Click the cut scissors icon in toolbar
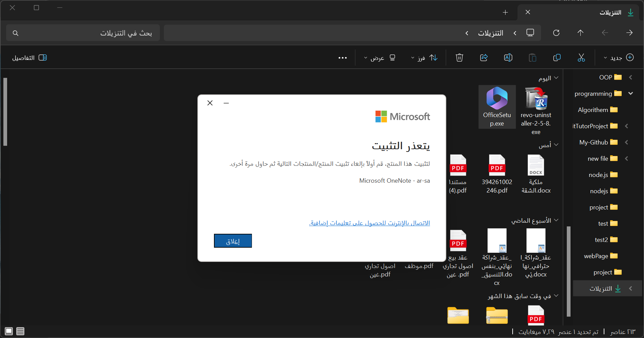Viewport: 644px width, 338px height. 581,58
